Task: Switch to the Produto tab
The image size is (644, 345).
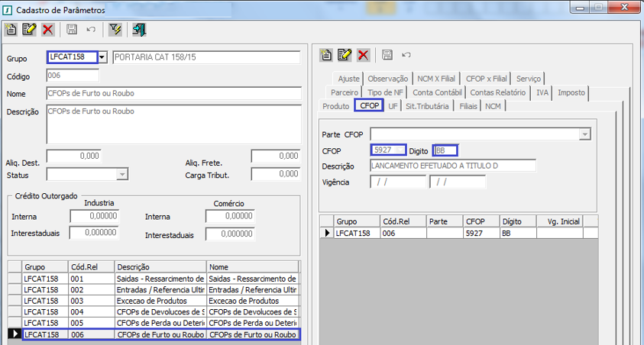Action: coord(336,106)
